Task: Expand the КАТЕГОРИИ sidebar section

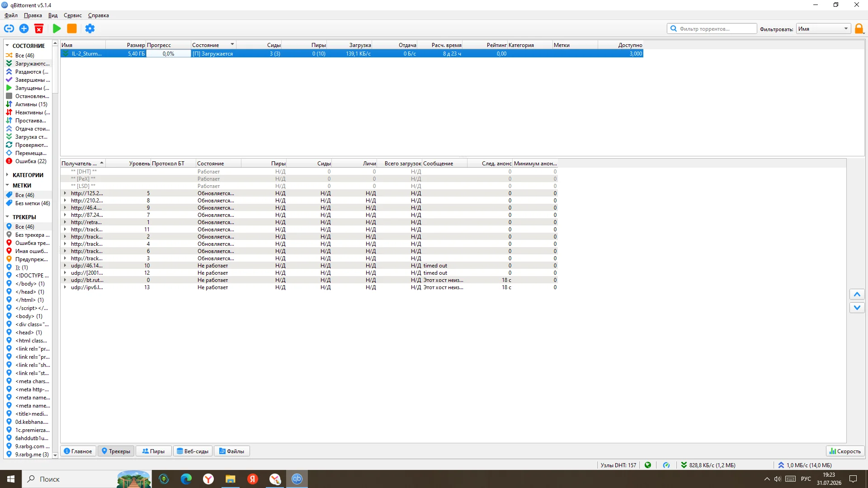Action: (x=7, y=175)
